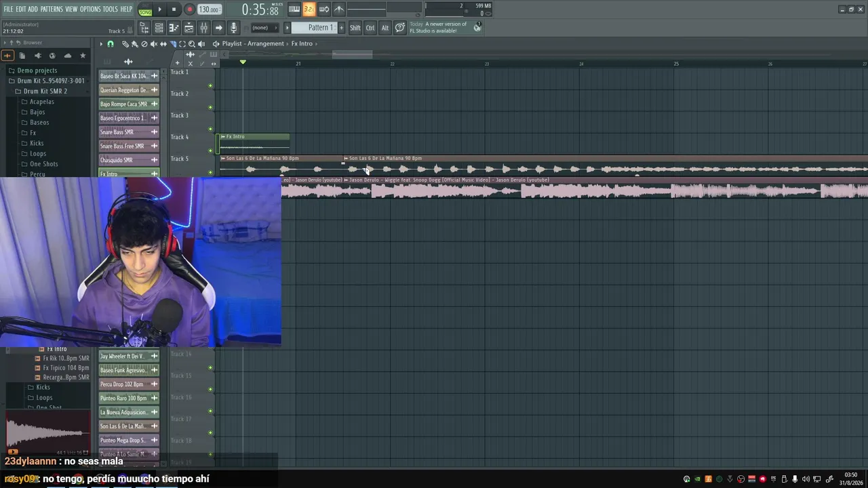868x488 pixels.
Task: Select the playlist Draw pencil tool
Action: pos(125,44)
